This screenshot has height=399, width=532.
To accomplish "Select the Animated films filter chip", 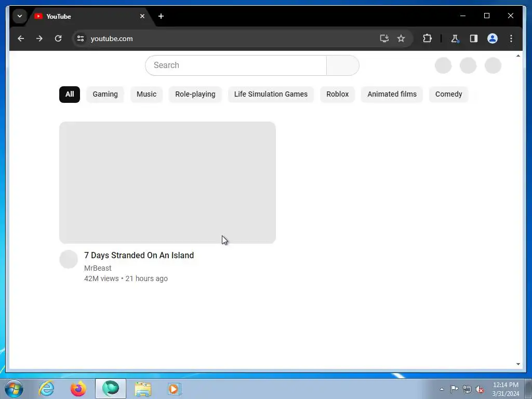I will point(392,95).
